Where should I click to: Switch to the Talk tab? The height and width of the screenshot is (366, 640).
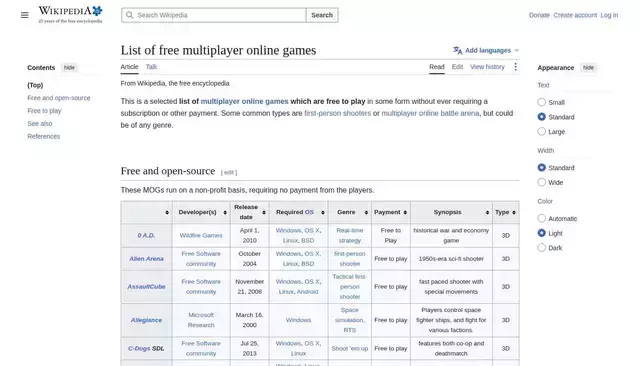(x=151, y=67)
